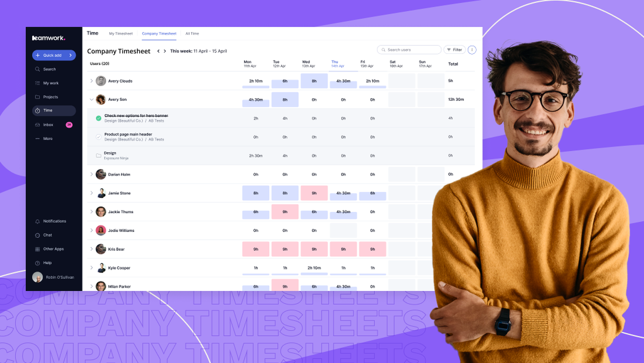This screenshot has height=363, width=644.
Task: Click inside the Search users field
Action: tap(408, 50)
